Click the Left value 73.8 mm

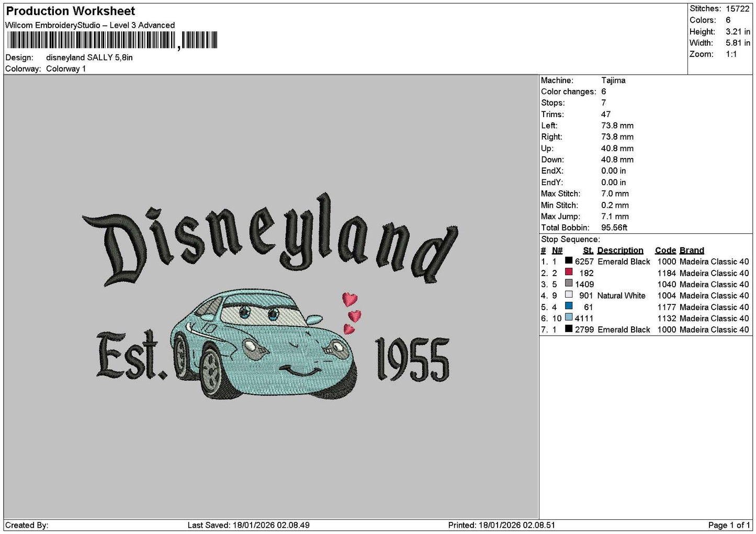(617, 126)
